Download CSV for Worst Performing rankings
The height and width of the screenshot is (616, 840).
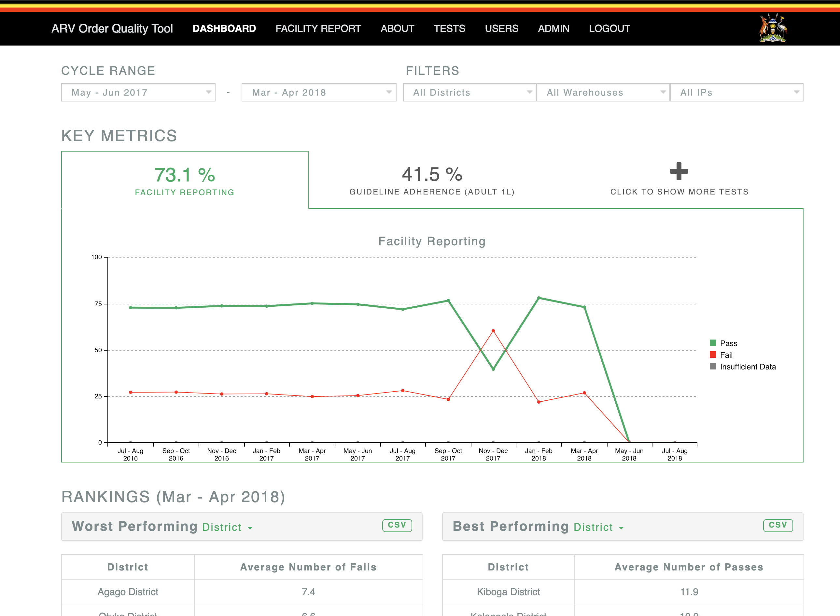(x=397, y=525)
